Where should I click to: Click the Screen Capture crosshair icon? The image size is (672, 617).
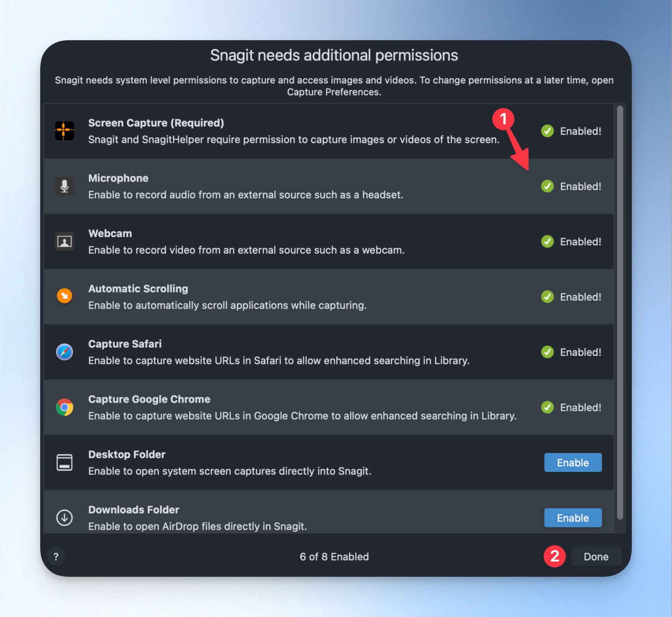coord(64,131)
